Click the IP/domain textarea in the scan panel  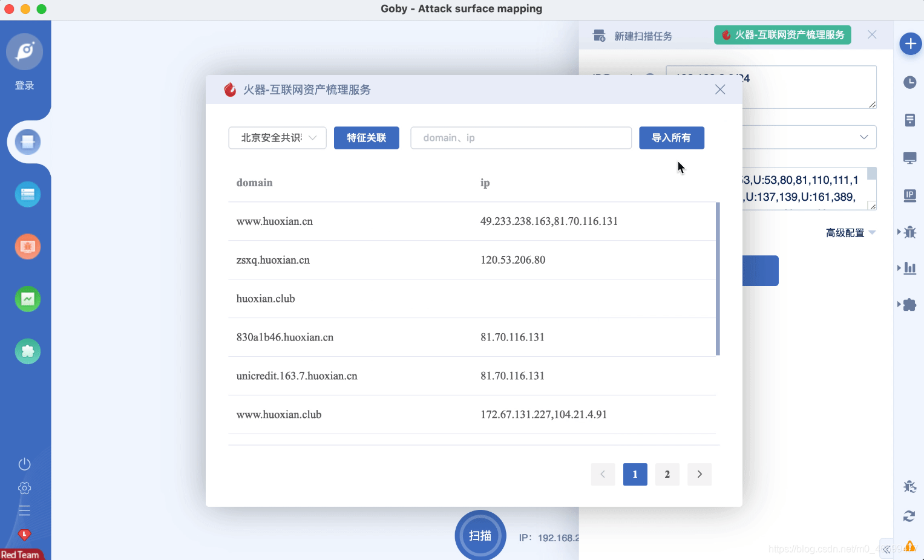tap(809, 87)
